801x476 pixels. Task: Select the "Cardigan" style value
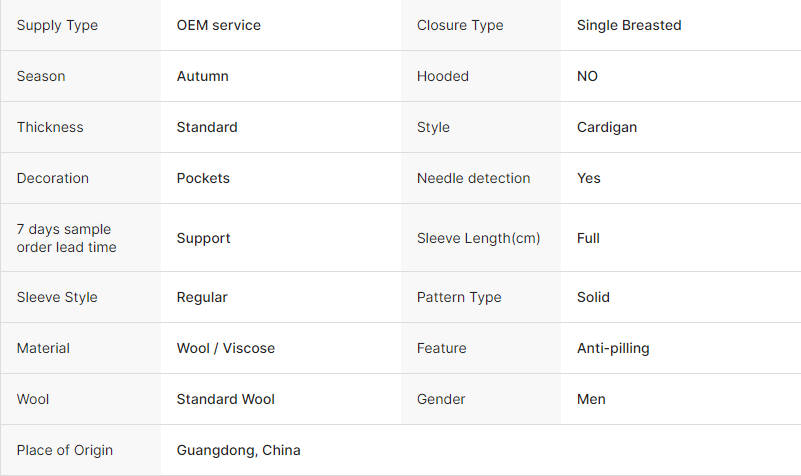(x=606, y=127)
